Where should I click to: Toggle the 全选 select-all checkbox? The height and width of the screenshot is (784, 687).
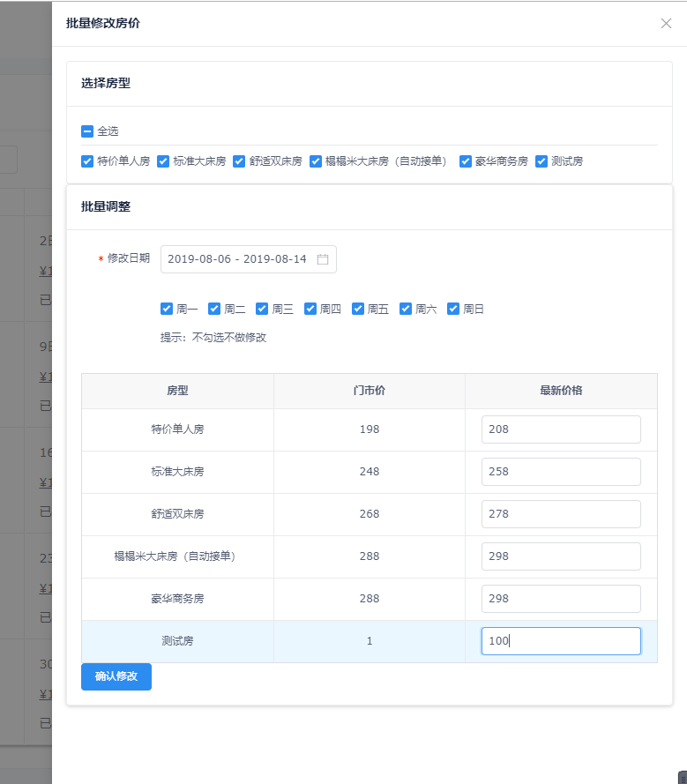coord(87,131)
